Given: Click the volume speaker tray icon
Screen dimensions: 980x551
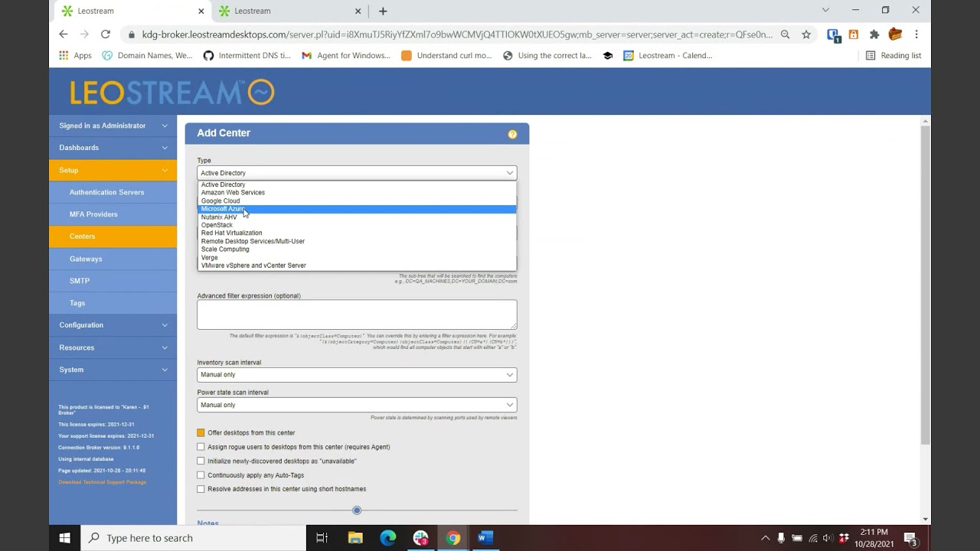Looking at the screenshot, I should 828,538.
